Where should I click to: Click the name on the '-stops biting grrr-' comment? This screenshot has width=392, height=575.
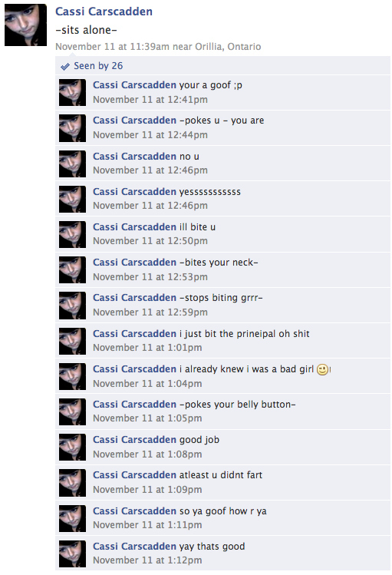click(134, 297)
